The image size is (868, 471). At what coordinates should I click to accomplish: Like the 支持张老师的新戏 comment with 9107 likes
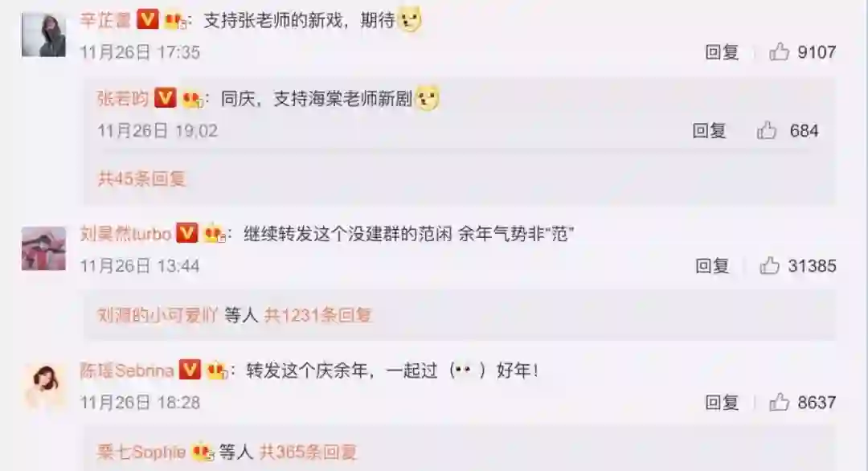[780, 52]
